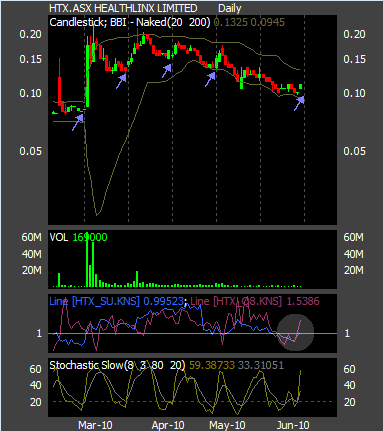Click the Daily timeframe label
The height and width of the screenshot is (431, 383).
pos(230,8)
